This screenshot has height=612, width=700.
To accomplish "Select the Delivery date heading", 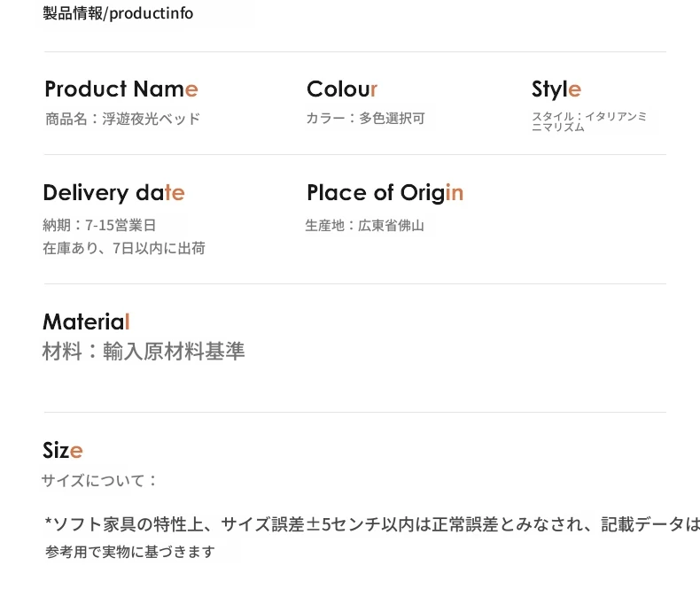I will [113, 193].
